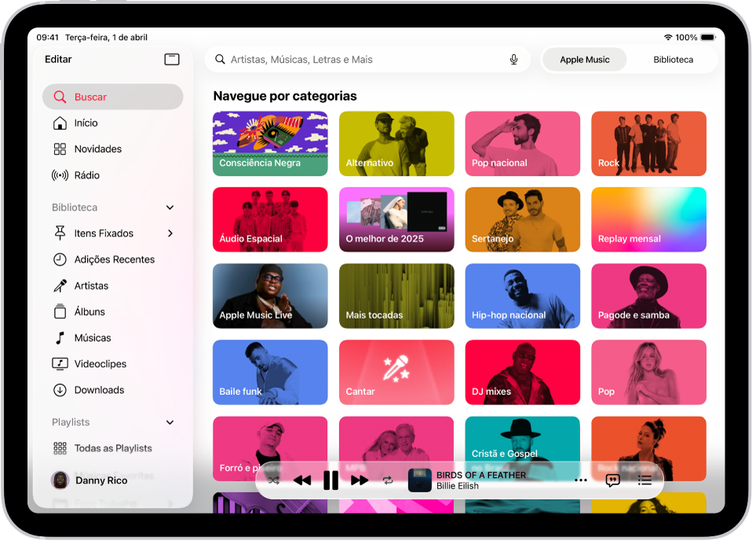Open Consciência Negra category
The image size is (756, 541).
point(270,144)
